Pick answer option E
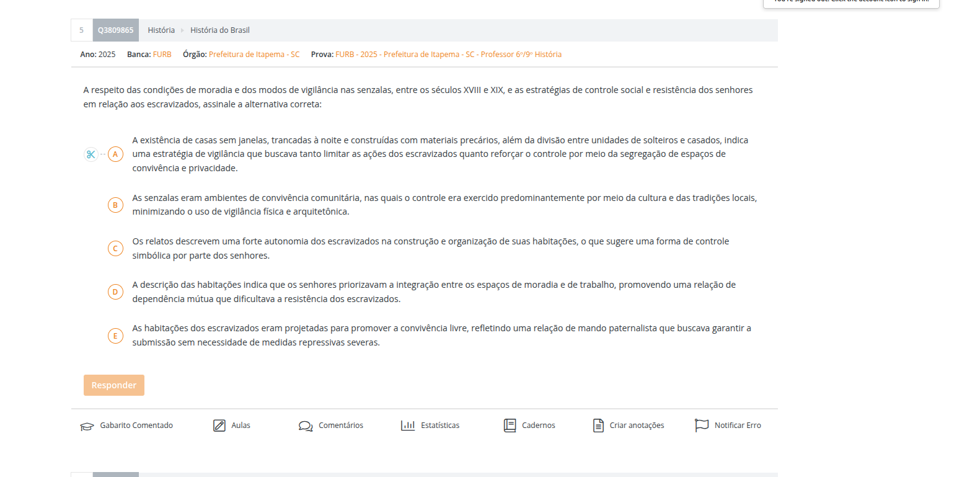The height and width of the screenshot is (477, 980). (x=115, y=336)
